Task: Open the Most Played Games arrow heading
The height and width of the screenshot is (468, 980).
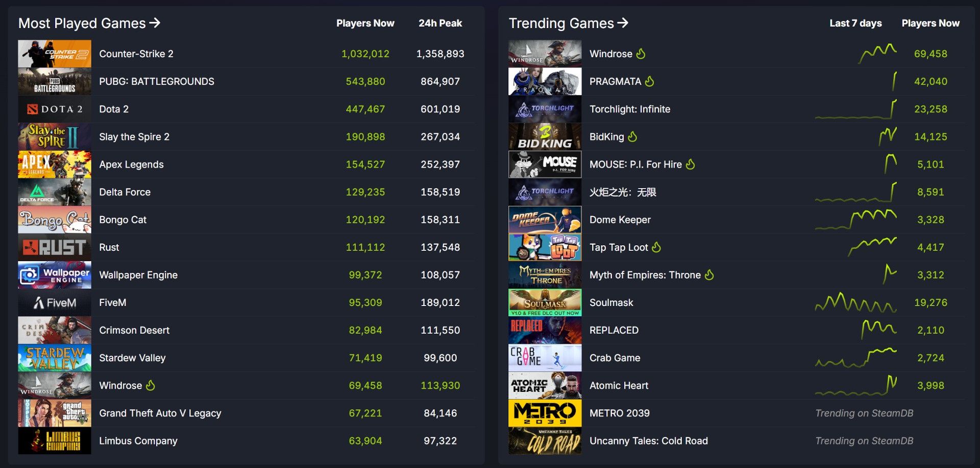Action: pos(89,23)
